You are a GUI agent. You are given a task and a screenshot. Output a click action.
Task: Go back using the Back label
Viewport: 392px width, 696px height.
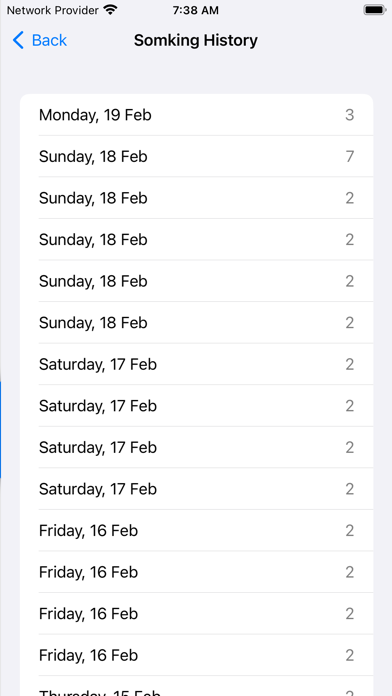coord(49,40)
